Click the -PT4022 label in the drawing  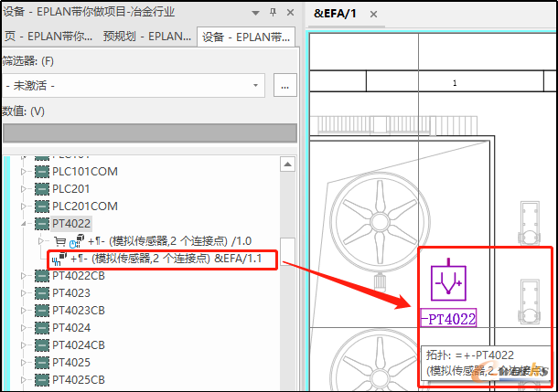tap(448, 318)
